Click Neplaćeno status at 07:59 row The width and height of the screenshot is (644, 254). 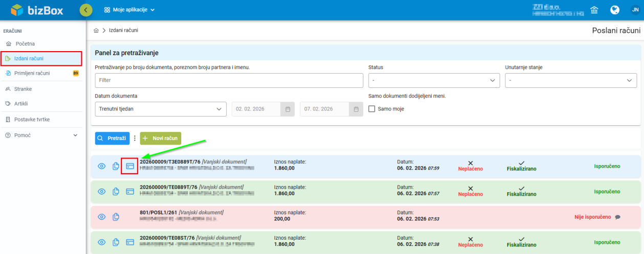(470, 169)
